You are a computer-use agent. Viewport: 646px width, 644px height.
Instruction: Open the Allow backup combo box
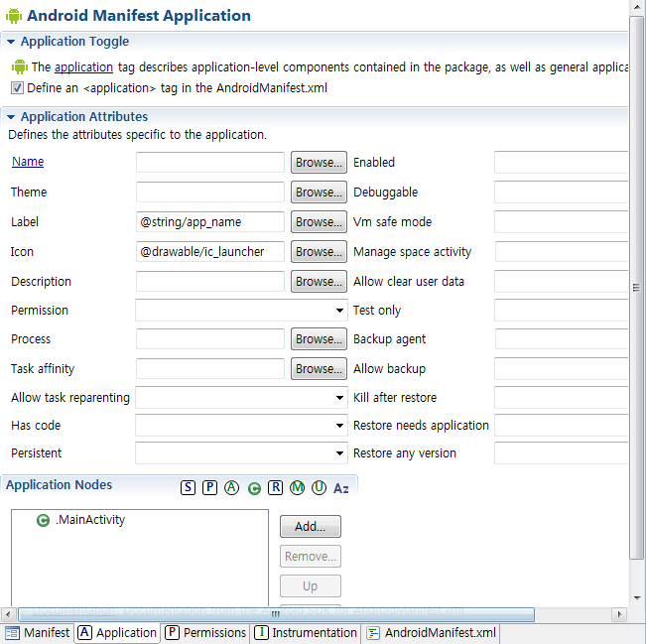pyautogui.click(x=561, y=369)
